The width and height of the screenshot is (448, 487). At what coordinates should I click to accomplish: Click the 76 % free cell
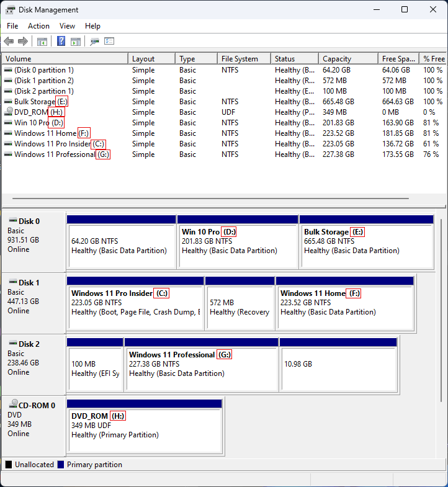[x=431, y=154]
